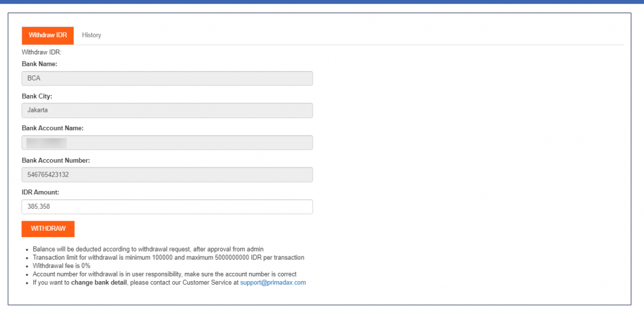Viewport: 644px width, 315px height.
Task: Switch to the Withdraw IDR tab
Action: click(48, 35)
